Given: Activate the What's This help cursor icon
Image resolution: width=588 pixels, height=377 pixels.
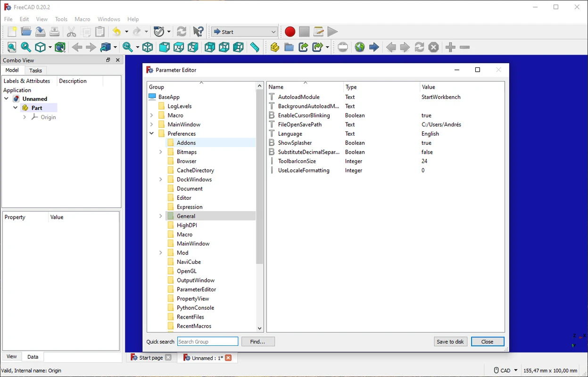Looking at the screenshot, I should tap(199, 32).
